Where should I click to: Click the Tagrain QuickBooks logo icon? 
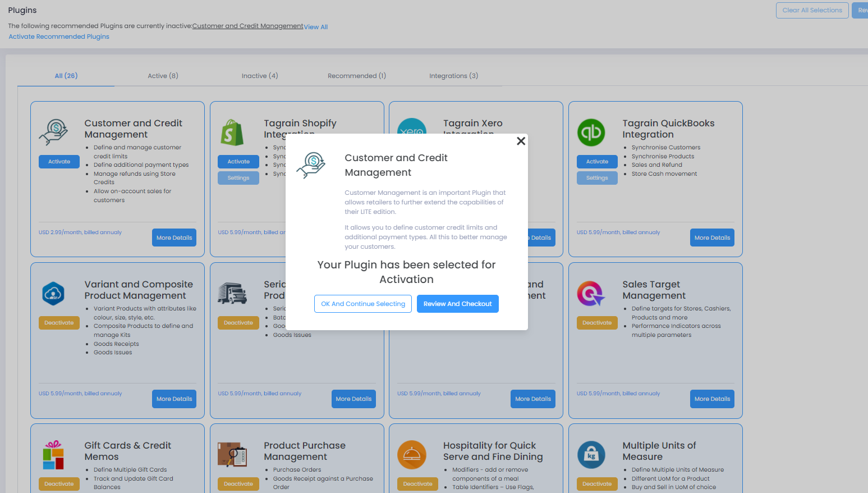[591, 133]
